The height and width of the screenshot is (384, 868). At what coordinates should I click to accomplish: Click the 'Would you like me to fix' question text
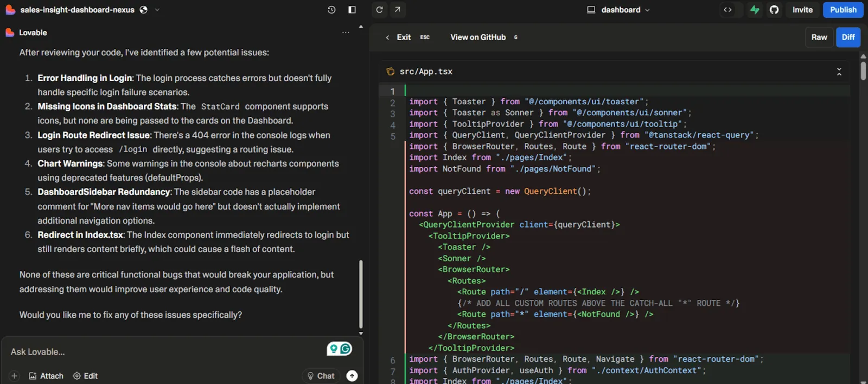[131, 315]
